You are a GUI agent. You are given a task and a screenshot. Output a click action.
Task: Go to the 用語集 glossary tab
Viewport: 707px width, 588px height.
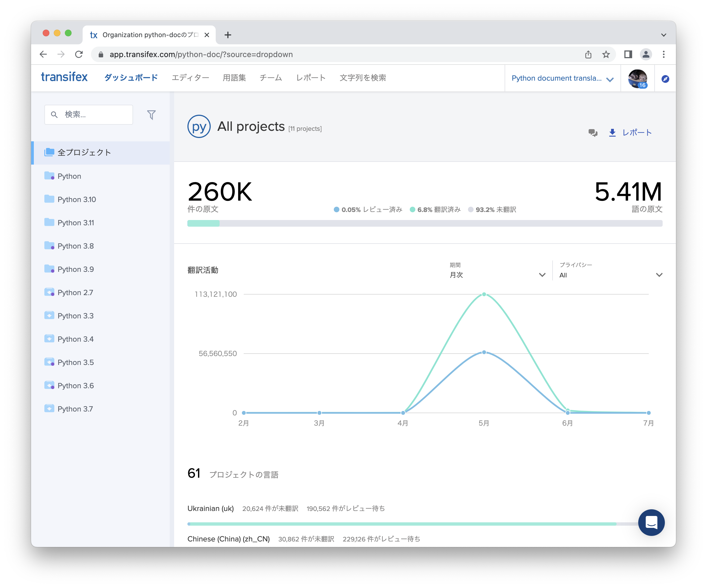point(234,78)
